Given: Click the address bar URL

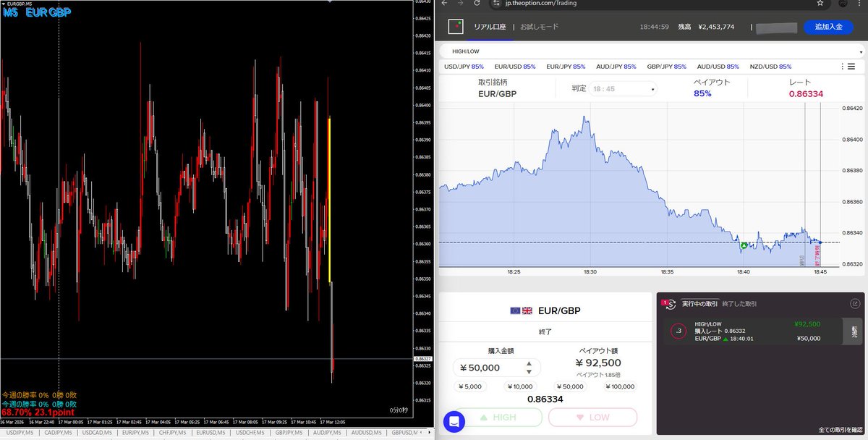Looking at the screenshot, I should 542,4.
